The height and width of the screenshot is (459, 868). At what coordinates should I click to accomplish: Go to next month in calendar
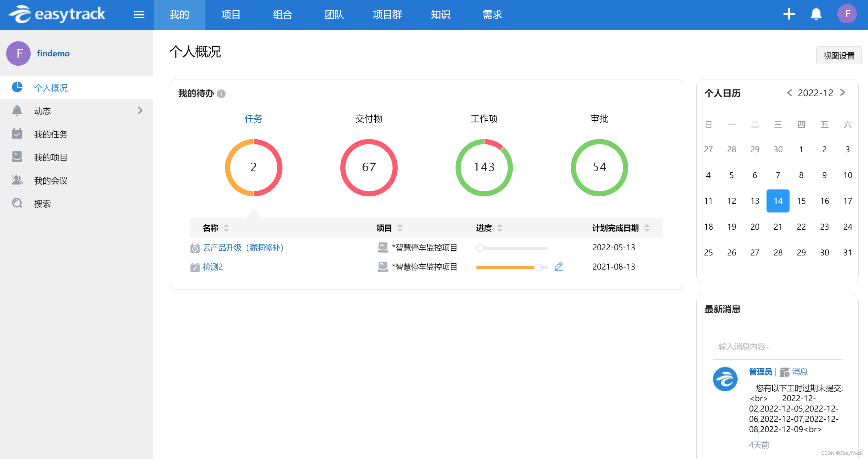tap(843, 93)
